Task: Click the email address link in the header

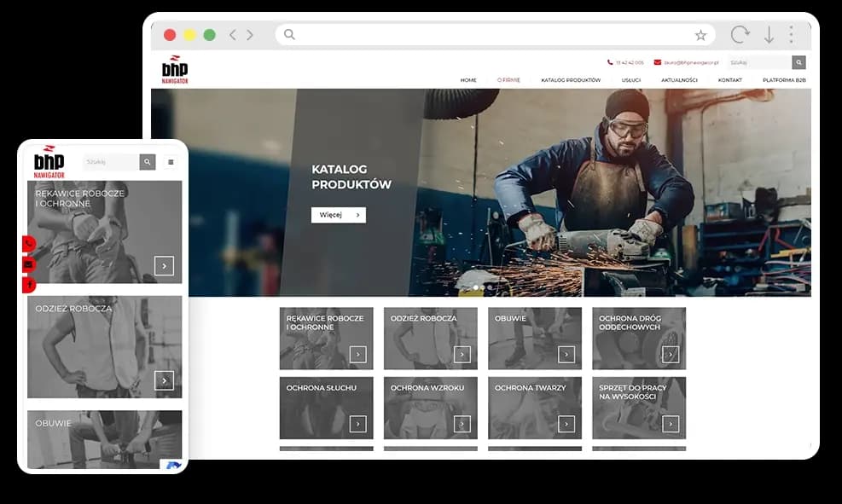Action: 691,62
